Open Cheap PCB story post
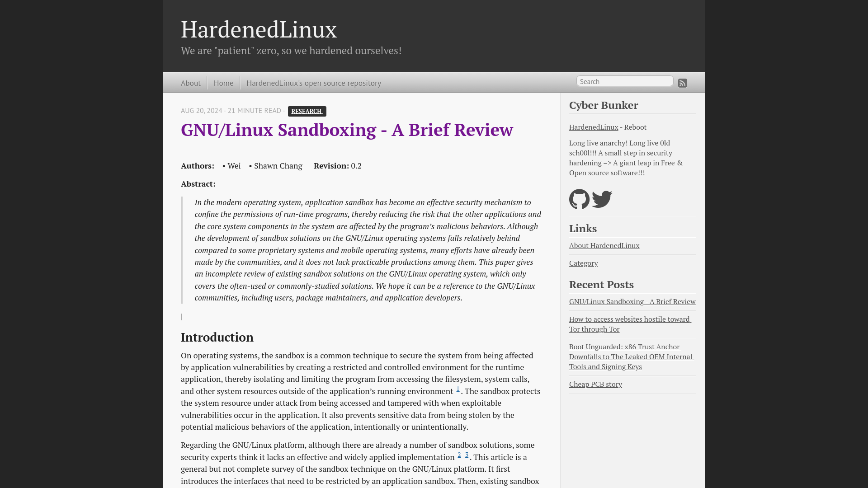This screenshot has width=868, height=488. point(595,384)
